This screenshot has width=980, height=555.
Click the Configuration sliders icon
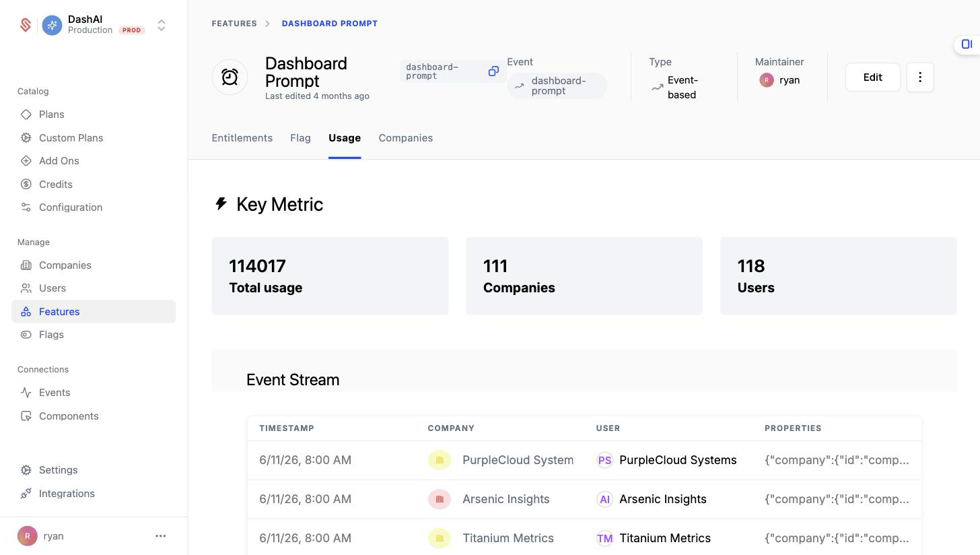coord(26,207)
